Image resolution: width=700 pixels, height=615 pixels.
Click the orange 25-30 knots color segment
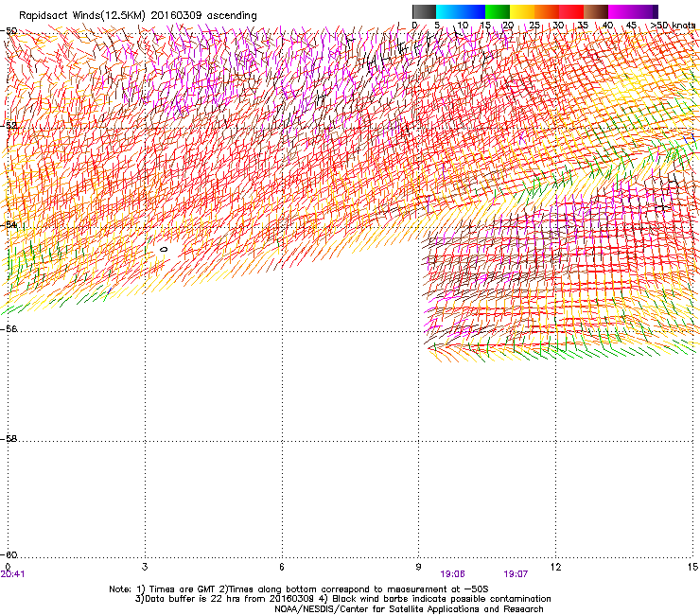pyautogui.click(x=547, y=11)
